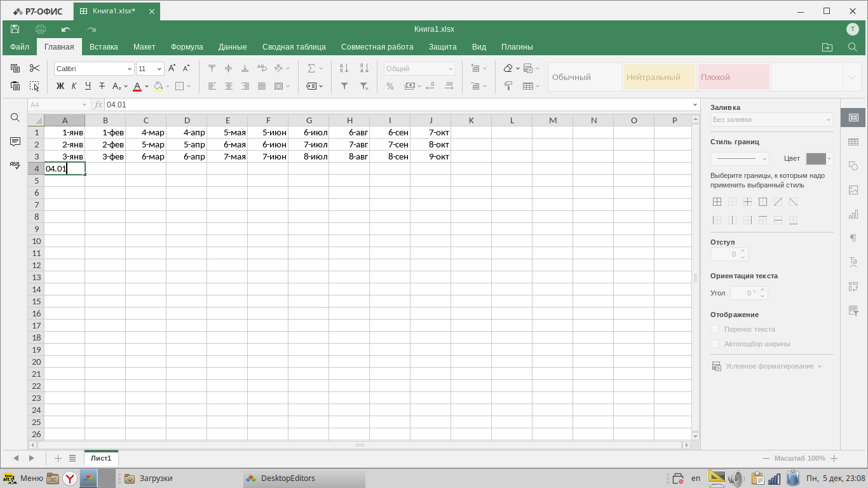
Task: Justify text alignment
Action: pos(262,86)
